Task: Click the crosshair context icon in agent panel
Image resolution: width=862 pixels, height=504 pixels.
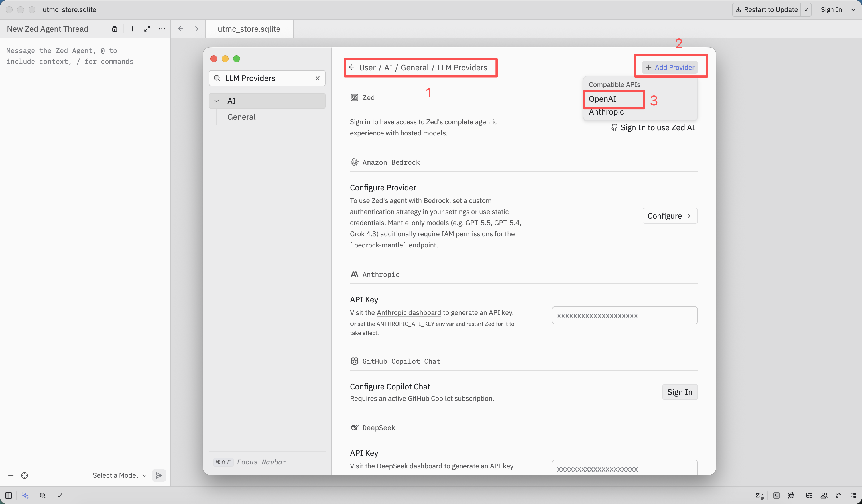Action: pos(25,475)
